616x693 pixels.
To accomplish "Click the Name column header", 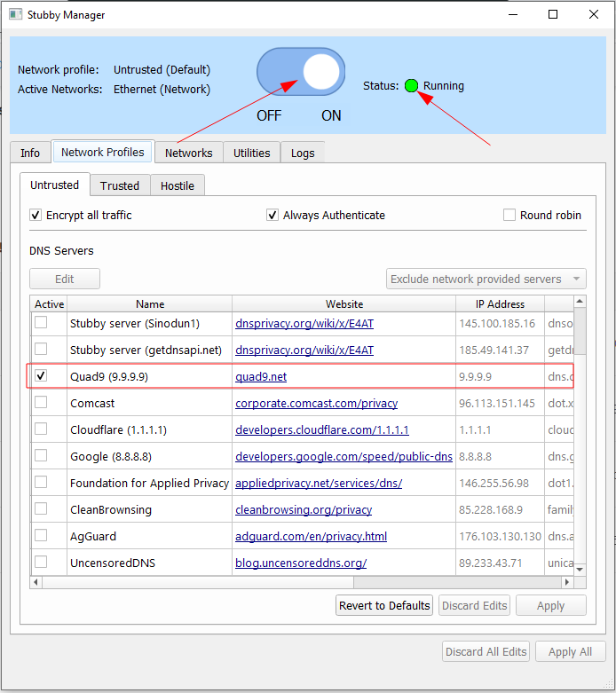I will click(x=150, y=304).
